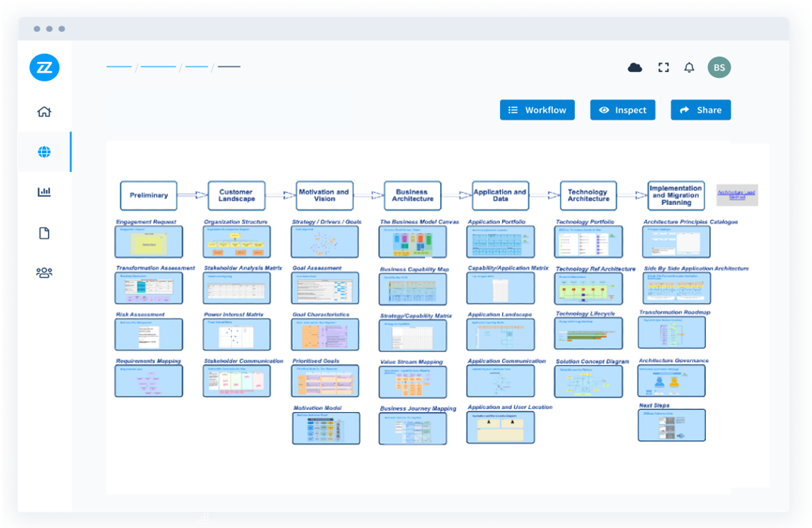Open the Architecture Lead Method link
The image size is (812, 528).
(736, 194)
